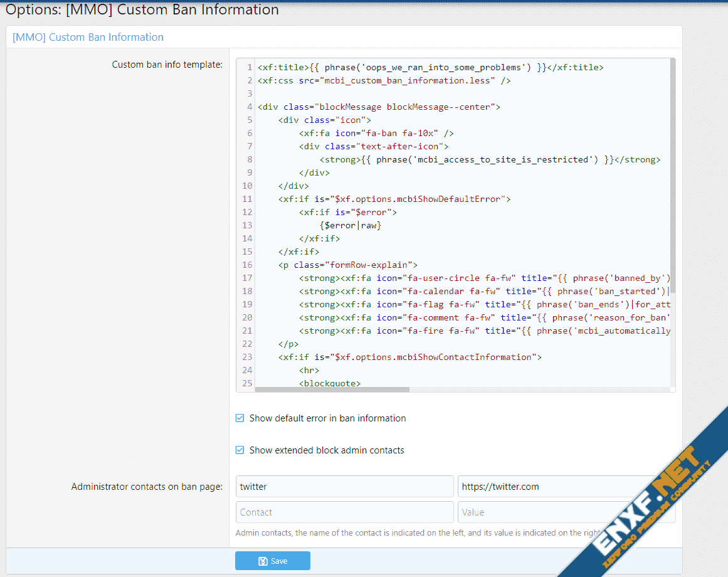Click the formRow-explain paragraph line

(348, 265)
